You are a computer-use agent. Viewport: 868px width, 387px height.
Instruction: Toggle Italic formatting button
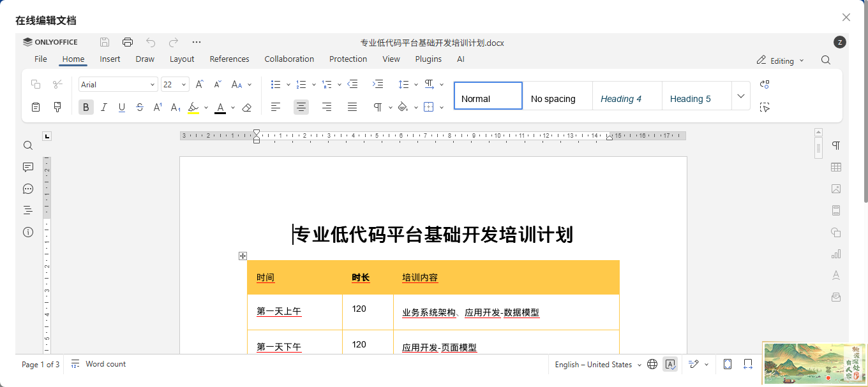coord(104,107)
